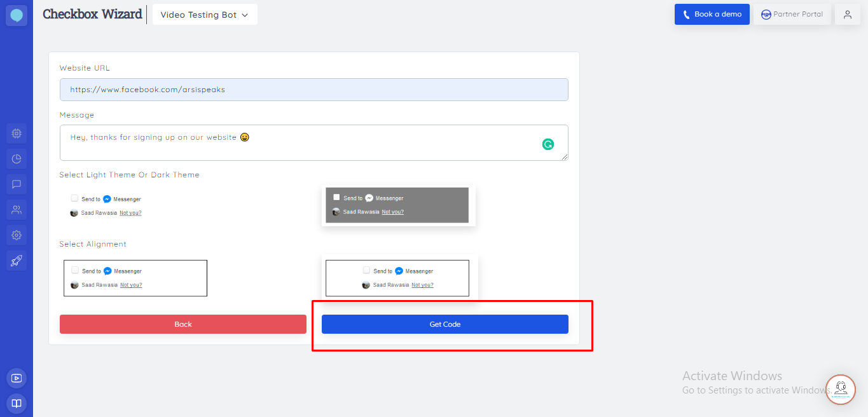Open the user profile icon at top right
868x417 pixels.
[847, 15]
